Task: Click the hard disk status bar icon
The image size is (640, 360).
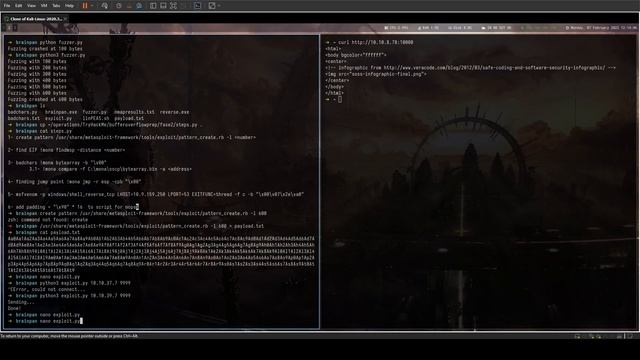Action: 578,336
